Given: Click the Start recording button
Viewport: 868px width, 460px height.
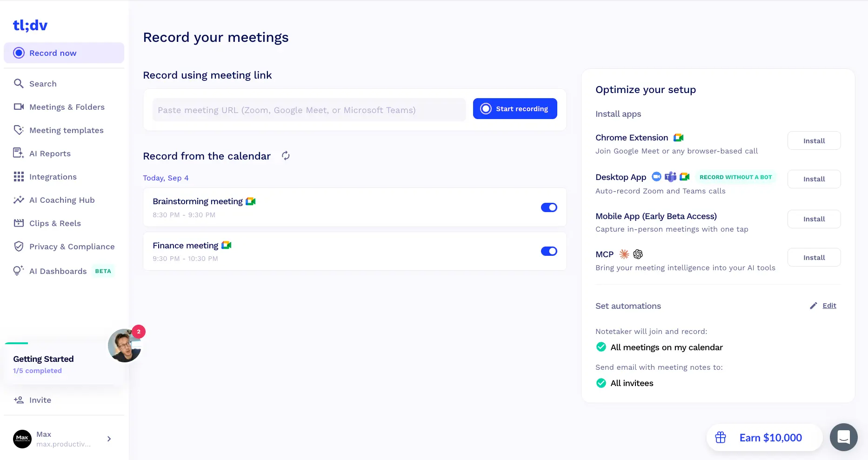Looking at the screenshot, I should click(515, 108).
